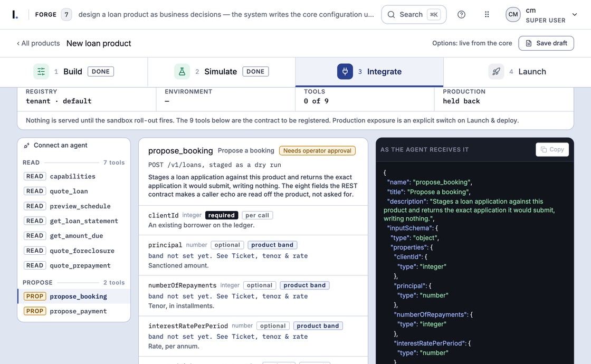Click the Needs operator approval badge
This screenshot has width=591, height=364.
(x=317, y=151)
